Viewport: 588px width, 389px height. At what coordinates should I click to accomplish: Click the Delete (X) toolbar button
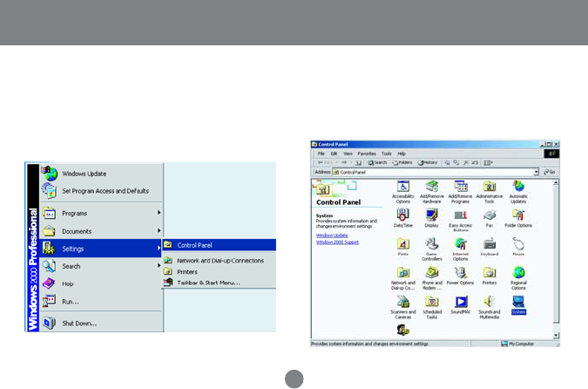(x=466, y=162)
